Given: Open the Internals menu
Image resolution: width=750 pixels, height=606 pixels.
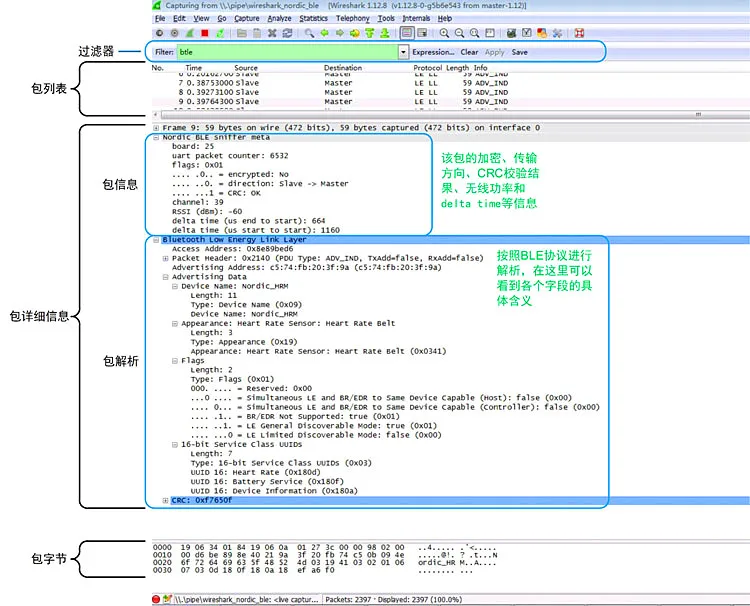Looking at the screenshot, I should [x=416, y=18].
